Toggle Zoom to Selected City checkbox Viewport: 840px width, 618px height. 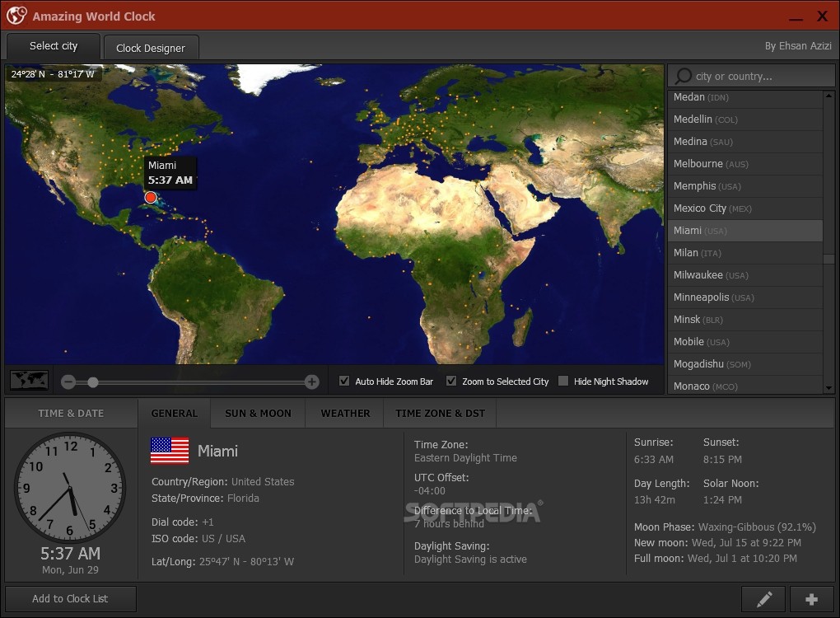coord(451,381)
